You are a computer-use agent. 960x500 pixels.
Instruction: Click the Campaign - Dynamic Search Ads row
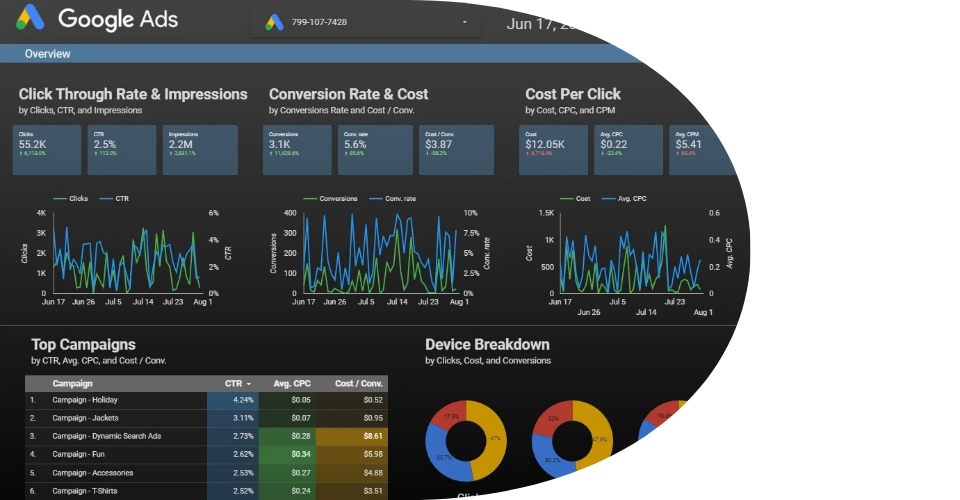coord(106,436)
